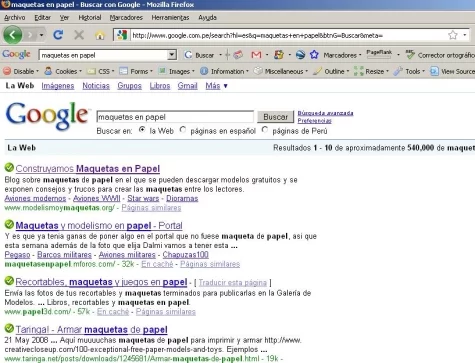Viewport: 475px width, 363px height.
Task: Open the Gmail link in Google nav
Action: click(187, 86)
